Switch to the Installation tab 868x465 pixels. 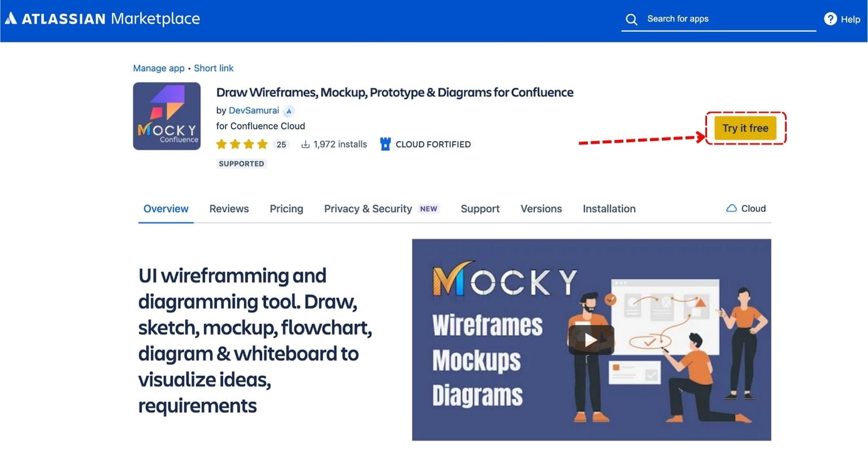point(609,208)
